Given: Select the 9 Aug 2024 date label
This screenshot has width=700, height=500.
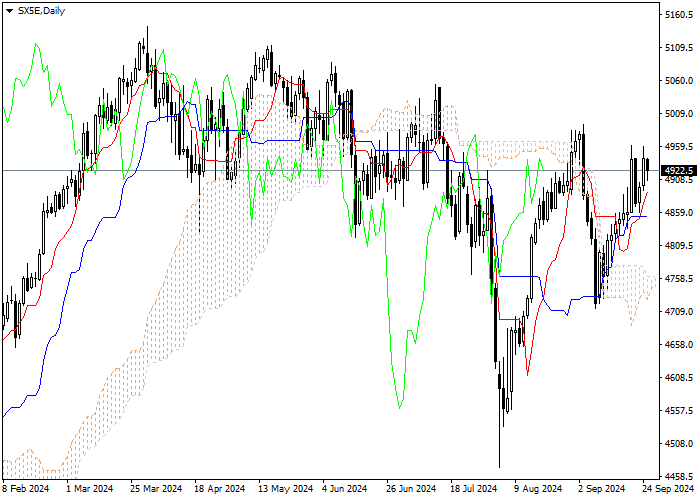Looking at the screenshot, I should [538, 489].
